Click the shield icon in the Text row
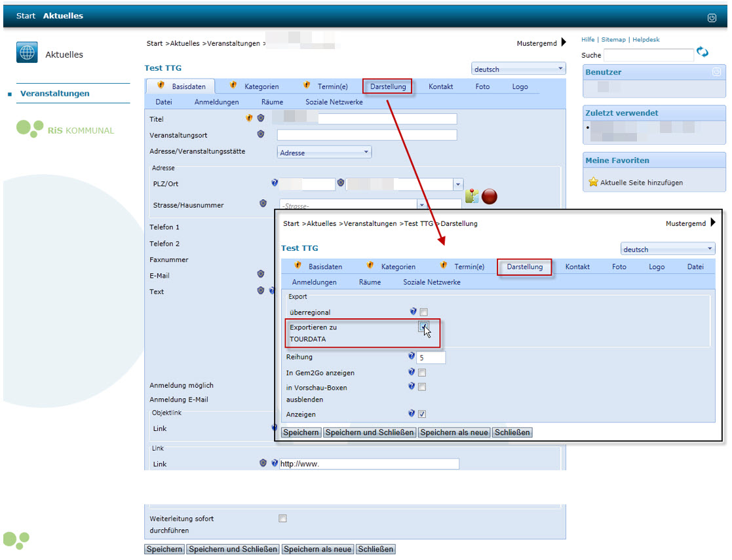The image size is (732, 560). pos(261,290)
